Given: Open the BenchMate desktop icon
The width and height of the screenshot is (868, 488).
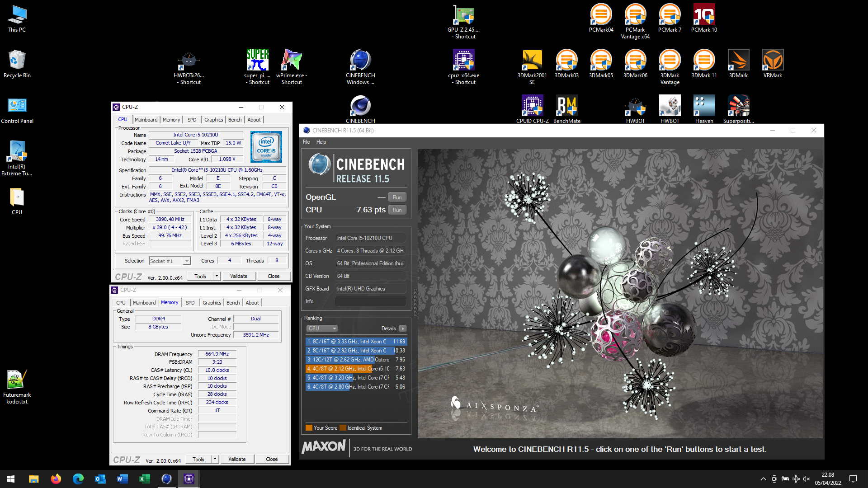Looking at the screenshot, I should pyautogui.click(x=567, y=109).
